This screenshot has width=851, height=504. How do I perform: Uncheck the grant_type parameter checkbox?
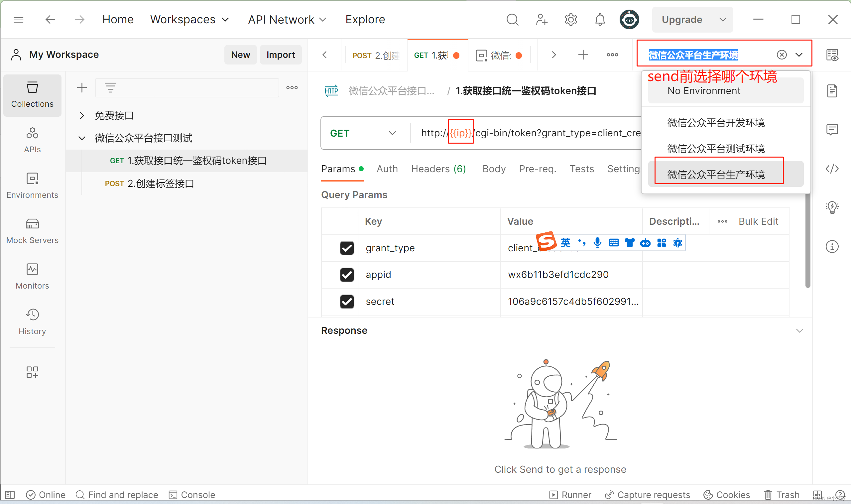pyautogui.click(x=347, y=248)
